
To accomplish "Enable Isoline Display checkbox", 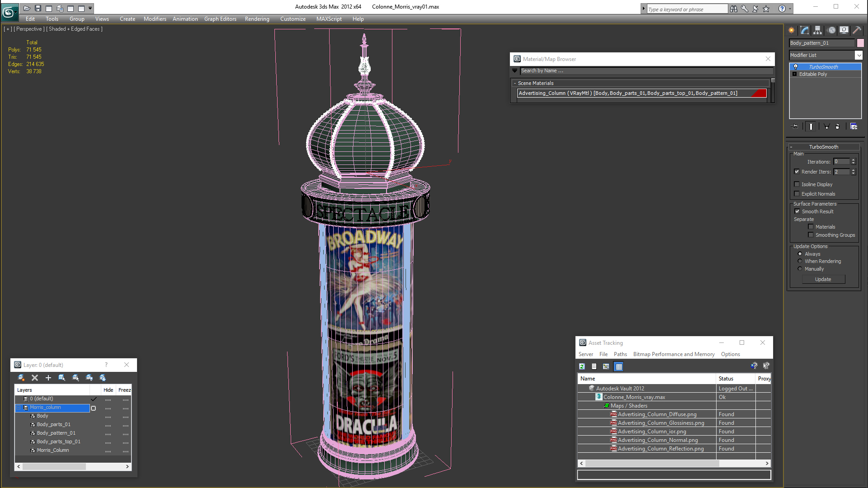I will (x=797, y=183).
